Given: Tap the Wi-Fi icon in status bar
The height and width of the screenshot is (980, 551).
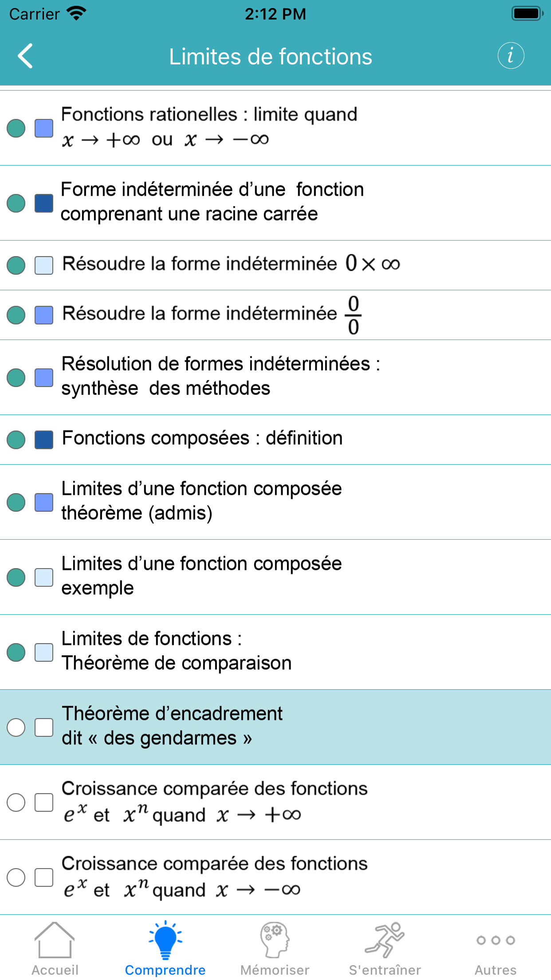Looking at the screenshot, I should 76,13.
